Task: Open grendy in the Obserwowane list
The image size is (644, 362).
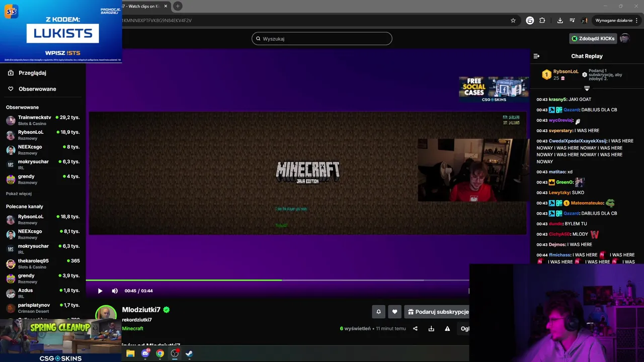Action: 43,179
